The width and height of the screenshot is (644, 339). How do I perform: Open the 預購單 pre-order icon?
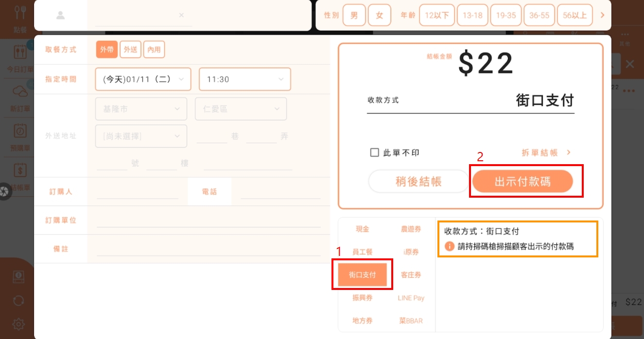[x=20, y=132]
